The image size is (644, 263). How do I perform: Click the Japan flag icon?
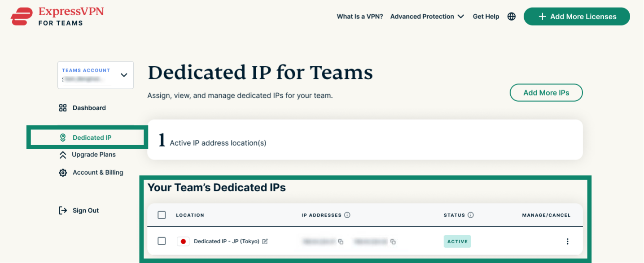coord(183,241)
